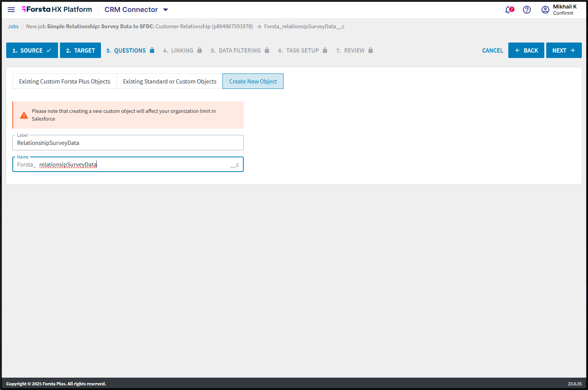Image resolution: width=588 pixels, height=390 pixels.
Task: Click the Mikhail K user name
Action: pyautogui.click(x=565, y=7)
